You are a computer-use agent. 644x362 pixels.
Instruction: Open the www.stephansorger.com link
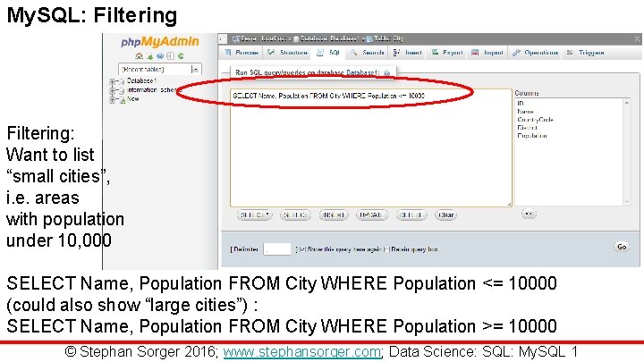[x=302, y=352]
